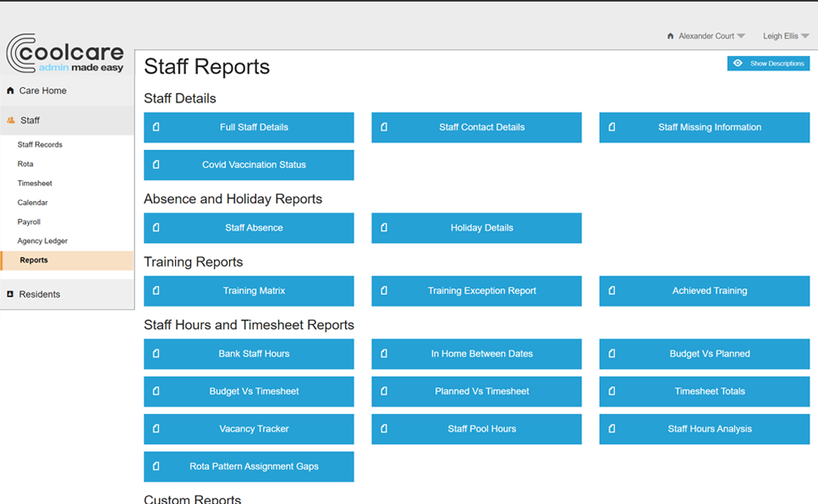Screen dimensions: 818x504
Task: Toggle Show Descriptions for the reports
Action: [768, 62]
